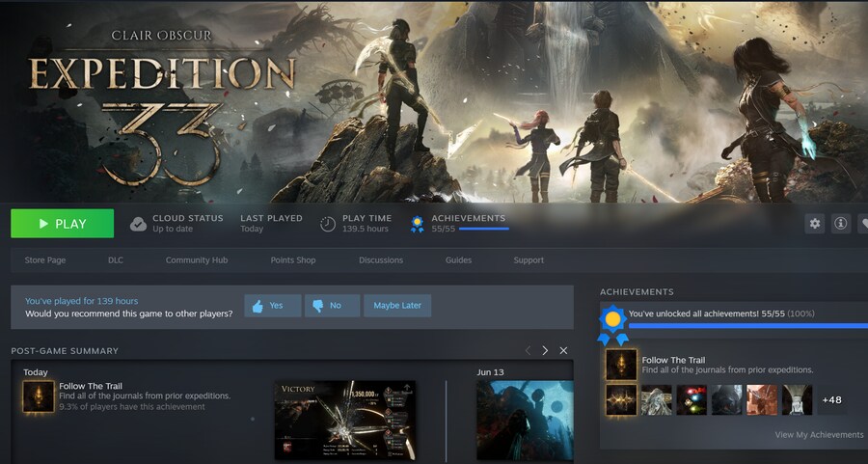Screen dimensions: 868x464
Task: Open the Store Page tab
Action: click(44, 260)
